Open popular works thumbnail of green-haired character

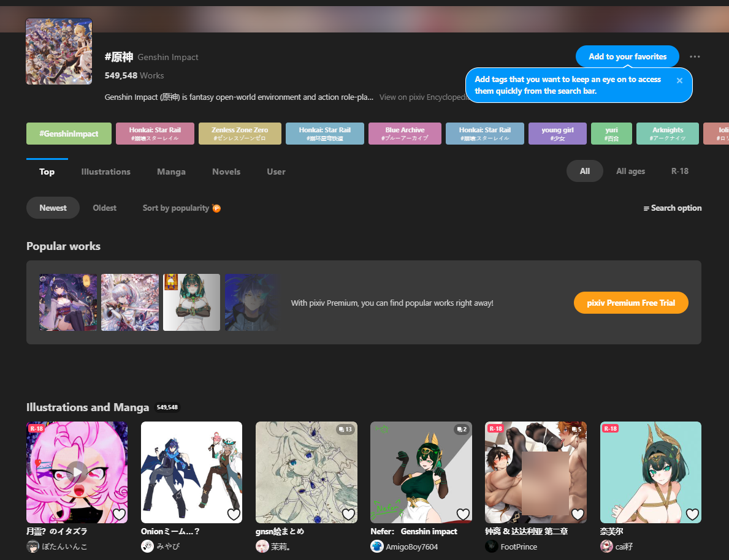[191, 302]
